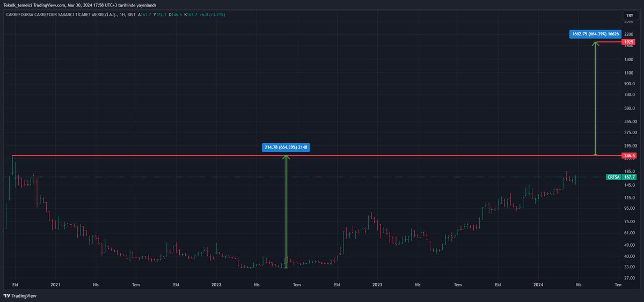The height and width of the screenshot is (302, 644).
Task: Click the high value Y172.1
Action: [160, 14]
